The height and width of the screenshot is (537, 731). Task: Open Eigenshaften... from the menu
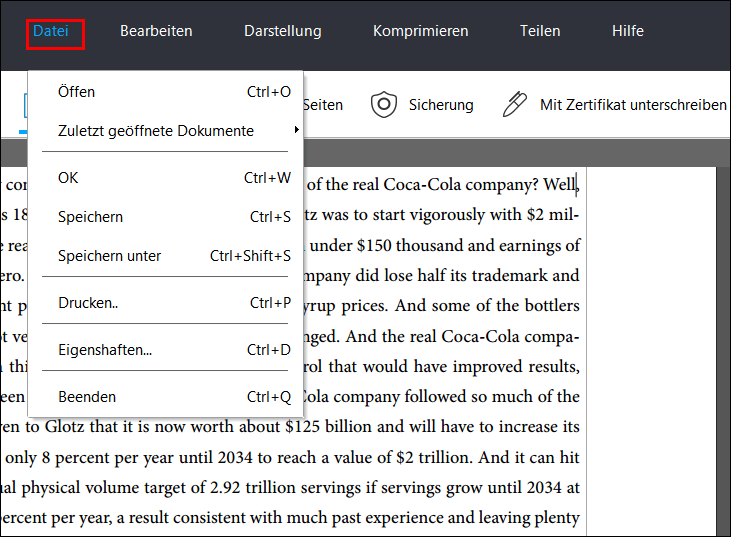point(166,350)
